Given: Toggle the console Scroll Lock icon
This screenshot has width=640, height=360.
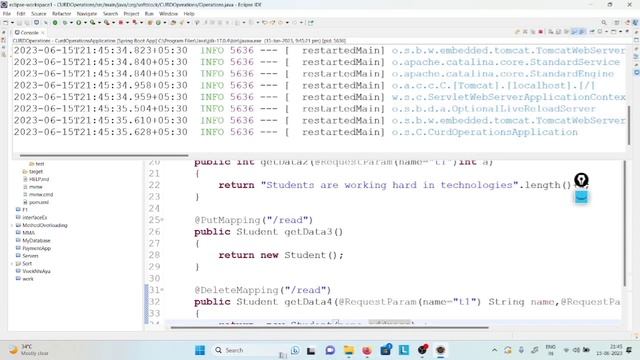Looking at the screenshot, I should click(558, 31).
